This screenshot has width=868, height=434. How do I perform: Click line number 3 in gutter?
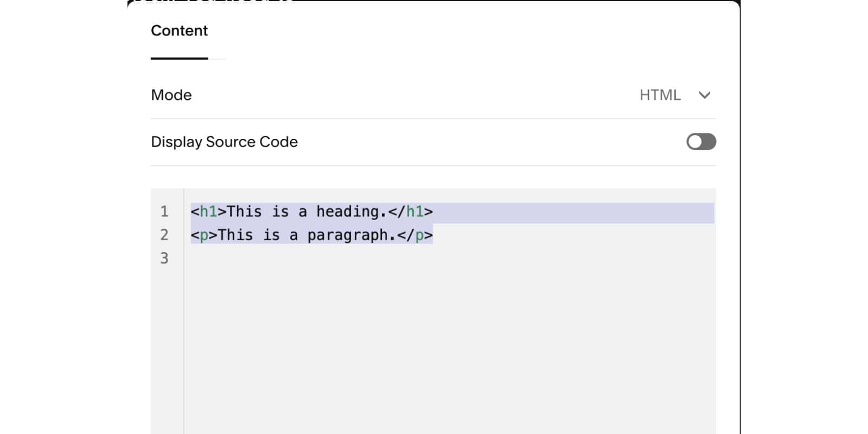[164, 258]
